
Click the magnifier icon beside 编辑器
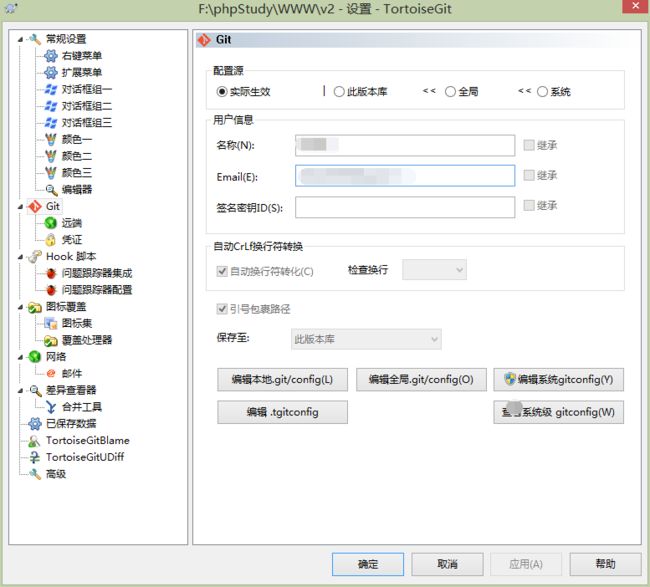pos(51,189)
